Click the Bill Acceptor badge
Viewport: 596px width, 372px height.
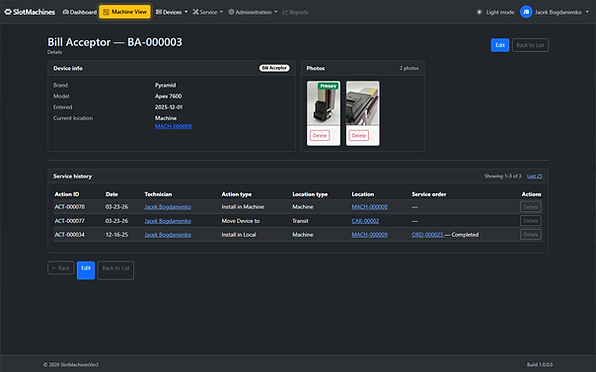274,68
